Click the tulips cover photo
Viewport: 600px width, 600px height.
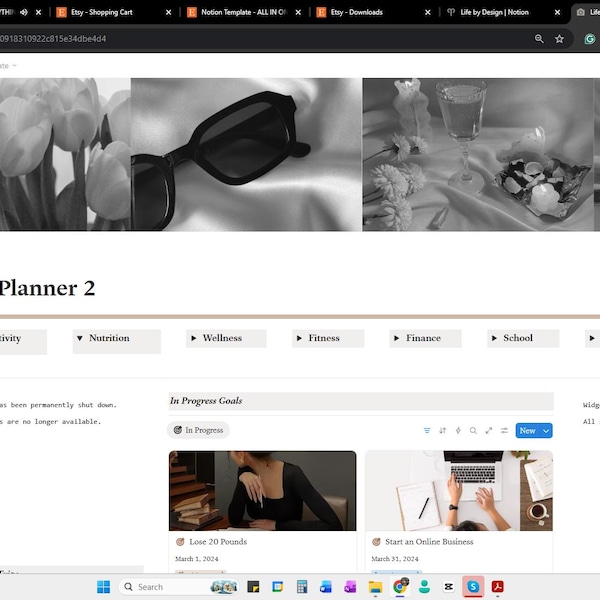(65, 155)
